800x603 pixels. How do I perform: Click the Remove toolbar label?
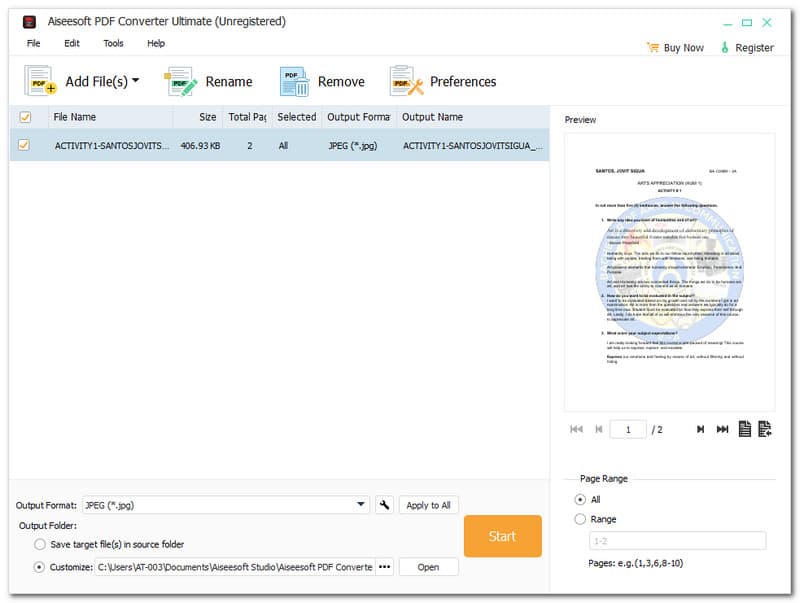tap(341, 82)
